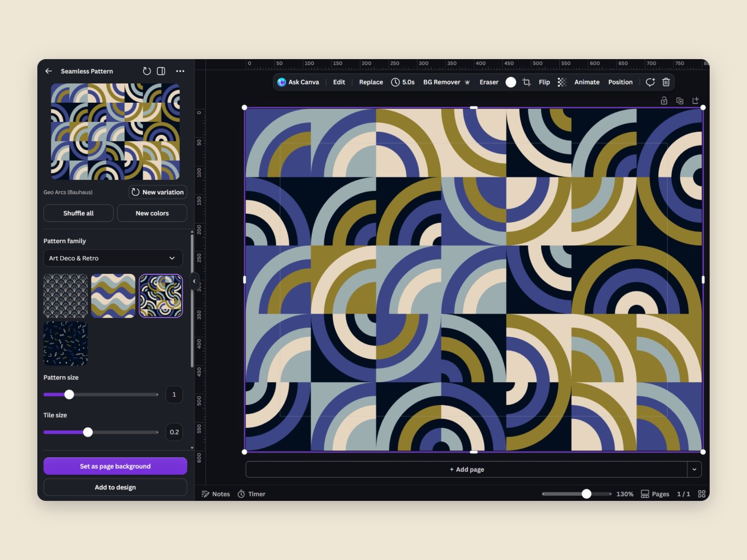Viewport: 747px width, 560px height.
Task: Click the 130% zoom level
Action: tap(625, 494)
